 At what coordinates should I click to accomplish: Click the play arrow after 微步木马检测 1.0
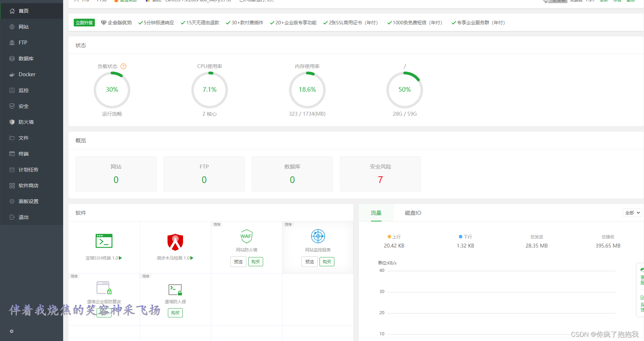[192, 258]
